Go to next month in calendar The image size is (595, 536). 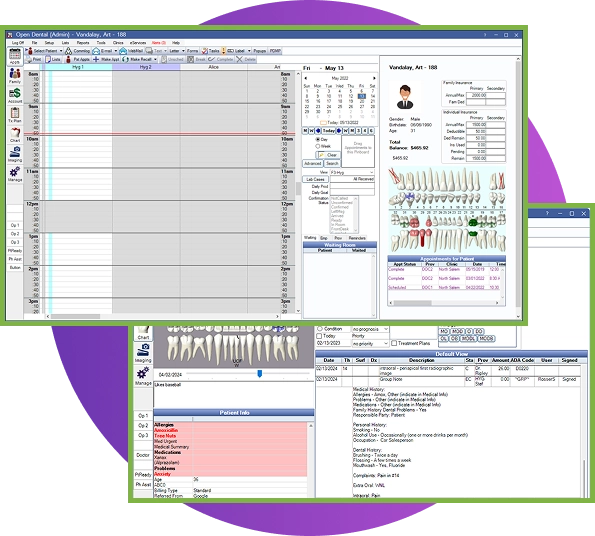tap(374, 78)
